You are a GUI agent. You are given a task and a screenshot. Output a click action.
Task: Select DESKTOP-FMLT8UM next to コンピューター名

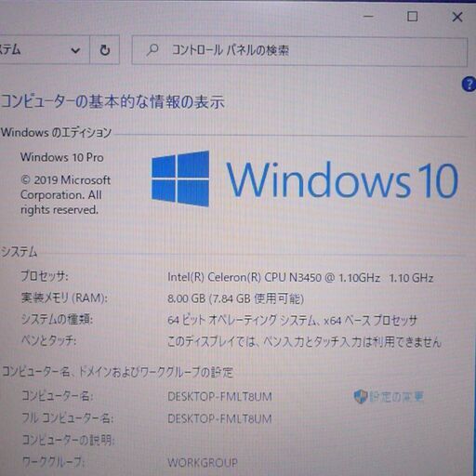[219, 397]
